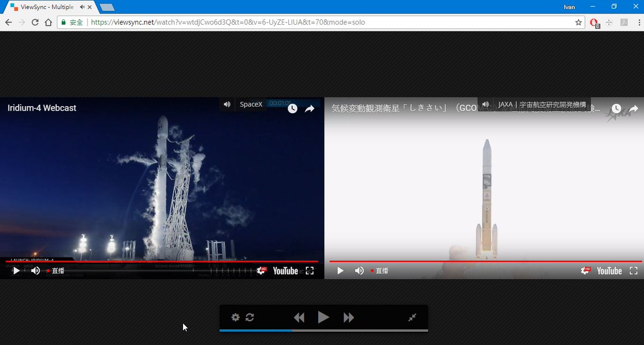
Task: Open the red extension icon with badge 8
Action: tap(594, 23)
